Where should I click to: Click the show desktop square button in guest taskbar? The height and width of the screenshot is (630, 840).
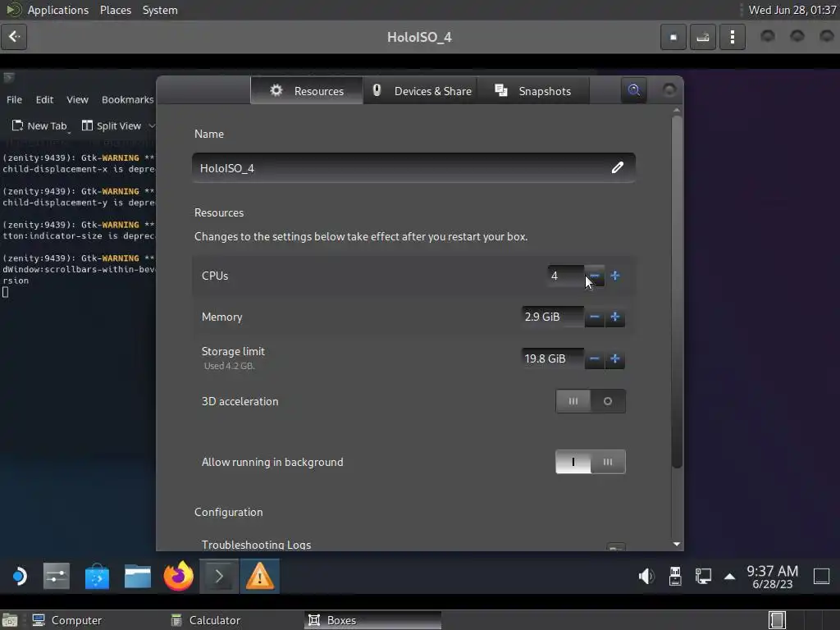click(x=821, y=577)
